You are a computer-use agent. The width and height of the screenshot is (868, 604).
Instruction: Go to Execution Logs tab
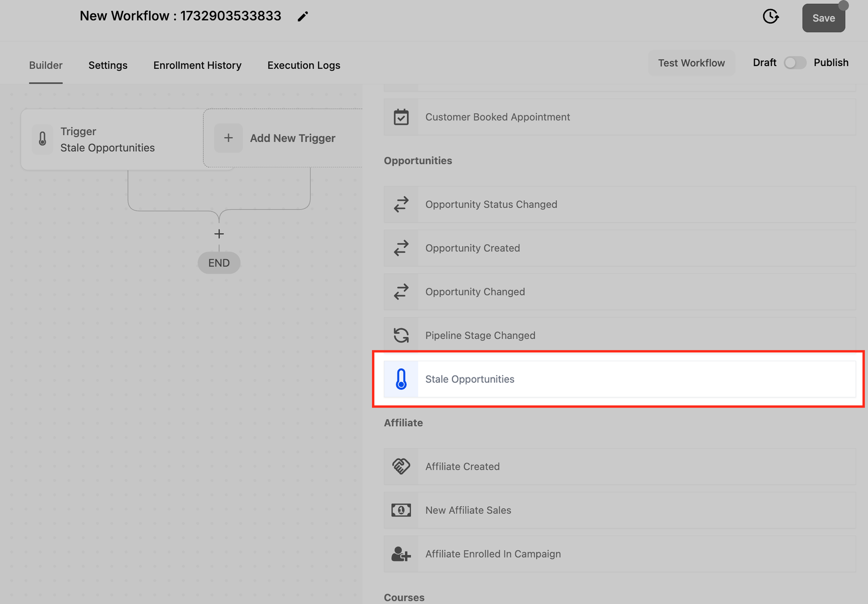(303, 65)
